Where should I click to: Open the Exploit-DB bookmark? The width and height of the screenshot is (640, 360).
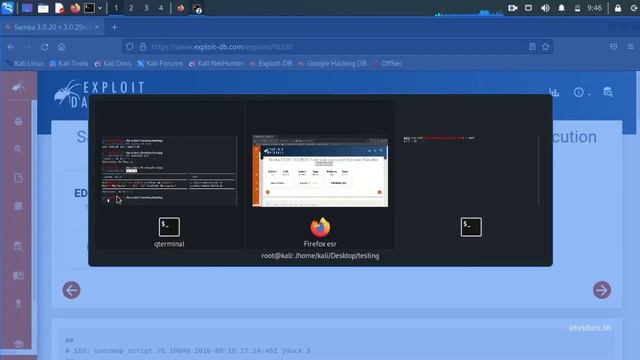coord(271,63)
